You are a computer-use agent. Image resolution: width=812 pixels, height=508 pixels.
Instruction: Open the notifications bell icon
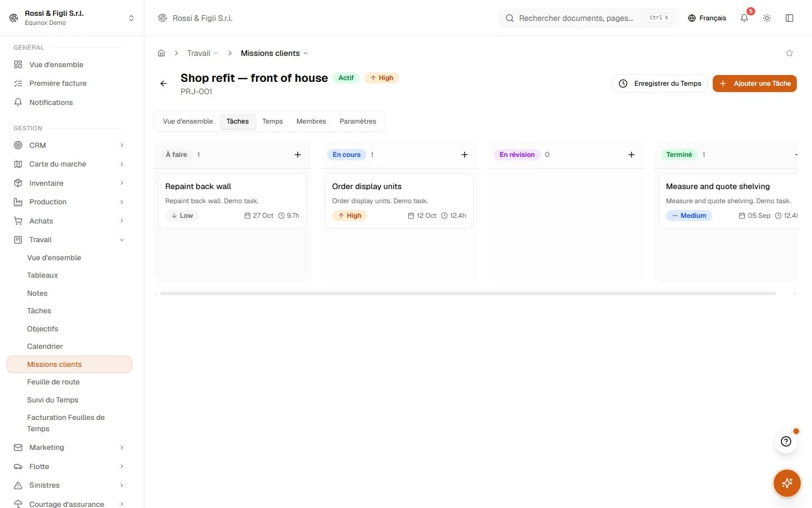pos(744,18)
